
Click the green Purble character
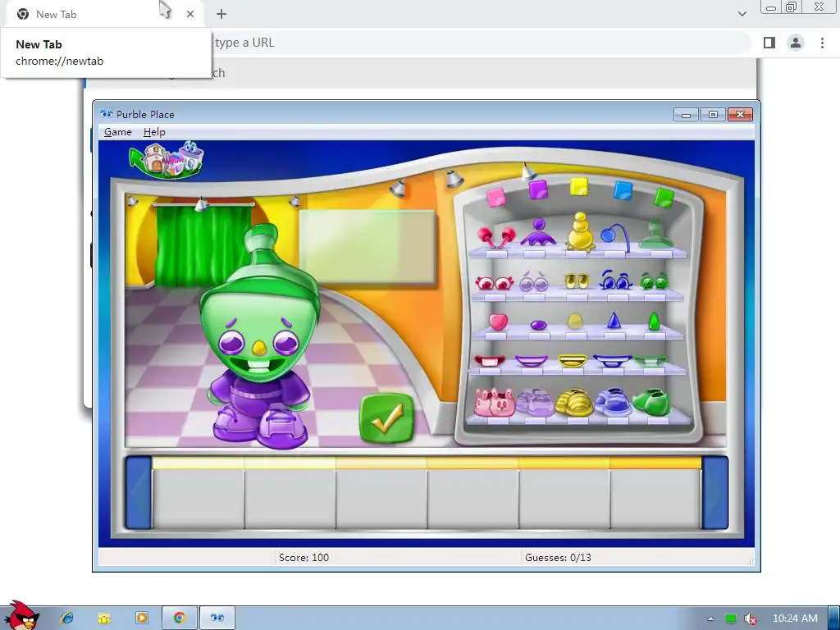(260, 338)
